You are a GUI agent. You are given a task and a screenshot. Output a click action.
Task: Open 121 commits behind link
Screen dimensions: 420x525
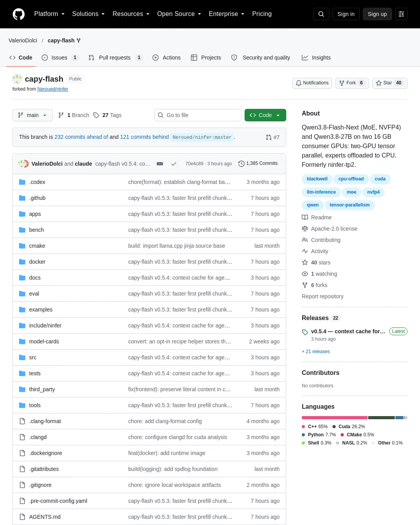pos(144,137)
